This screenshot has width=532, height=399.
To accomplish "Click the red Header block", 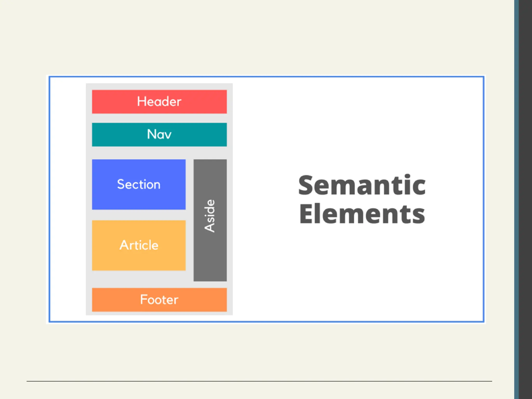I will pyautogui.click(x=159, y=102).
